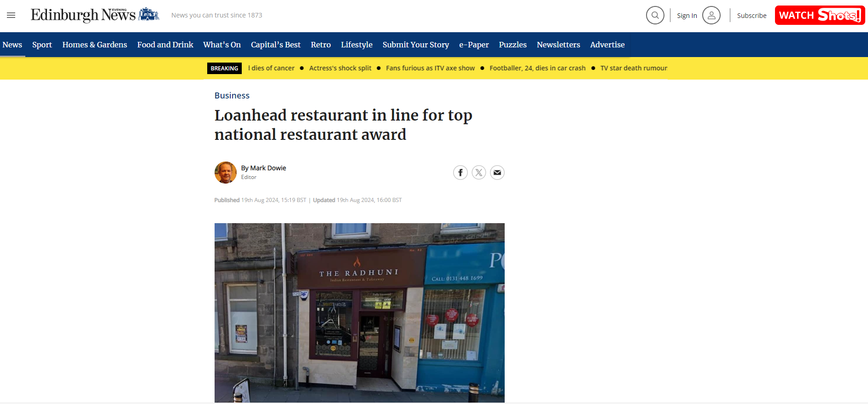This screenshot has width=868, height=404.
Task: Click the Edinburgh Evening News logo
Action: click(95, 15)
